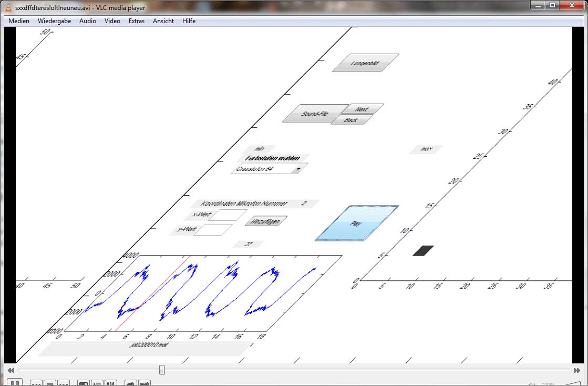This screenshot has height=386, width=588.
Task: Toggle shuffle playback mode
Action: tap(145, 383)
